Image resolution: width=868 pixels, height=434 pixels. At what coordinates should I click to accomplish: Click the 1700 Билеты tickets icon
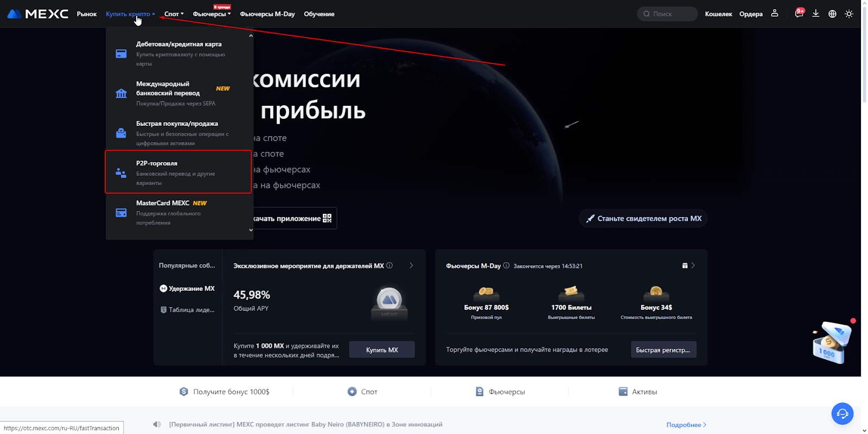pos(571,293)
